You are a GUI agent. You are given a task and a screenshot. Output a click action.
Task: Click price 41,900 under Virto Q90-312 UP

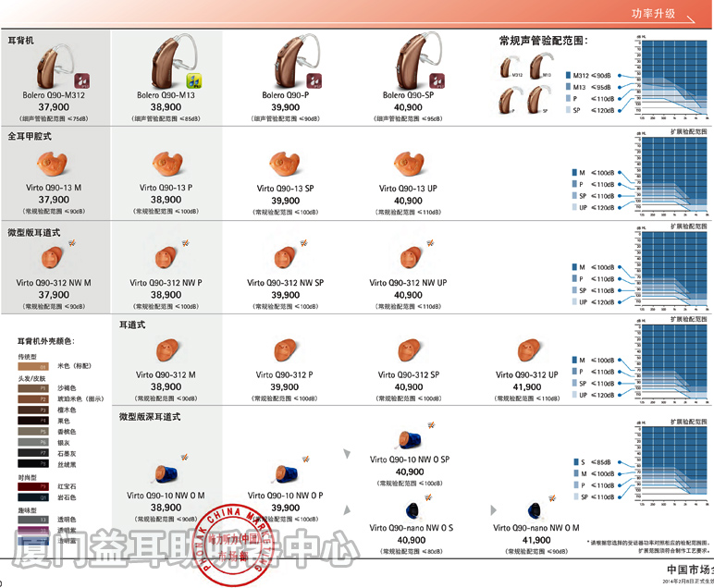click(527, 387)
